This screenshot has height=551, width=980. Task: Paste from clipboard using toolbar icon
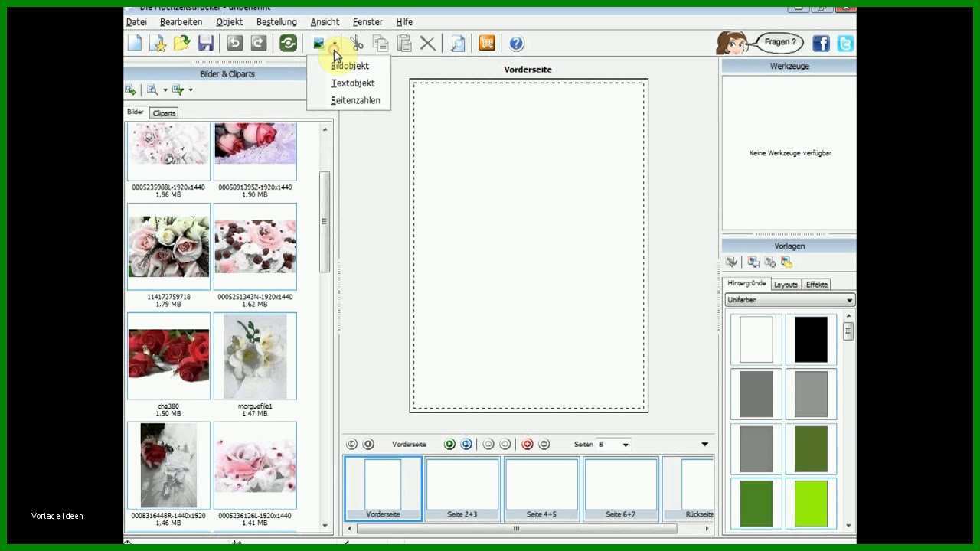click(404, 44)
